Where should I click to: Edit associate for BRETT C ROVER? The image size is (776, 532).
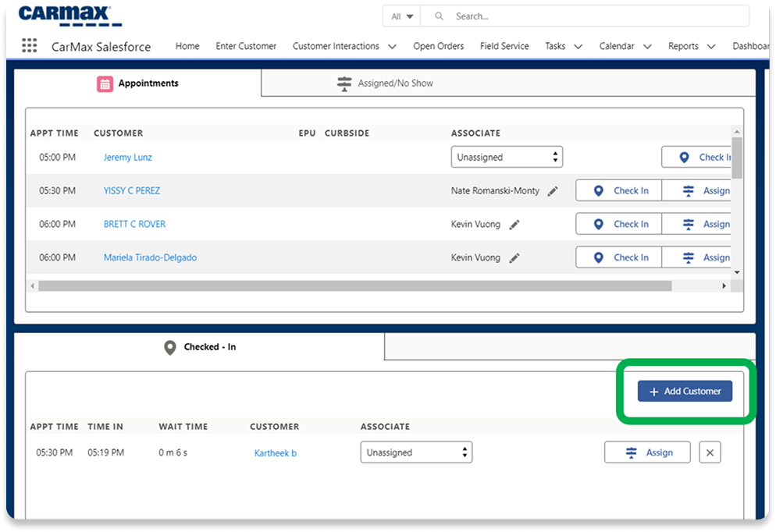point(514,225)
